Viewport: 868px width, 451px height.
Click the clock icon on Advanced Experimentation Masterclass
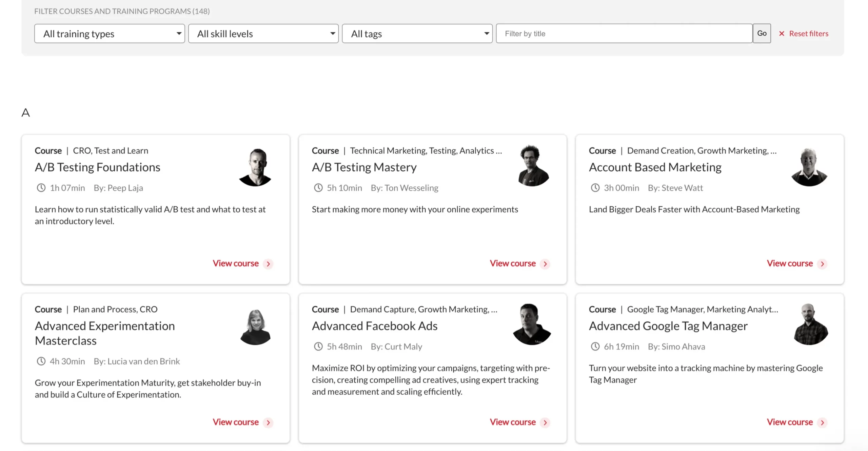tap(41, 361)
